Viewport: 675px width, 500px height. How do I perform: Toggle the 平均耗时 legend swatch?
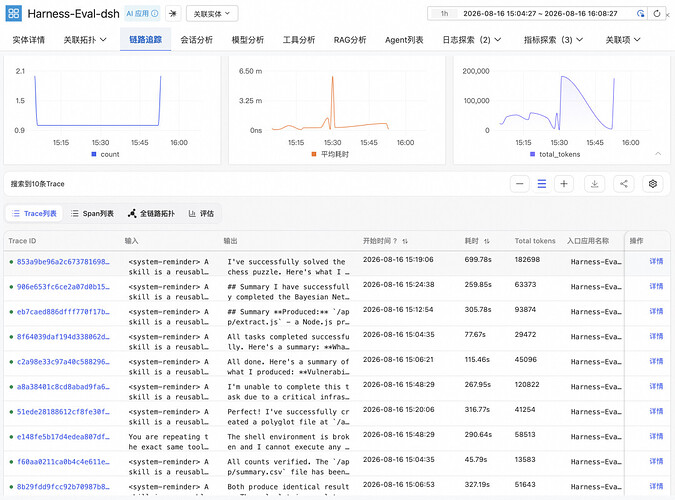point(314,154)
